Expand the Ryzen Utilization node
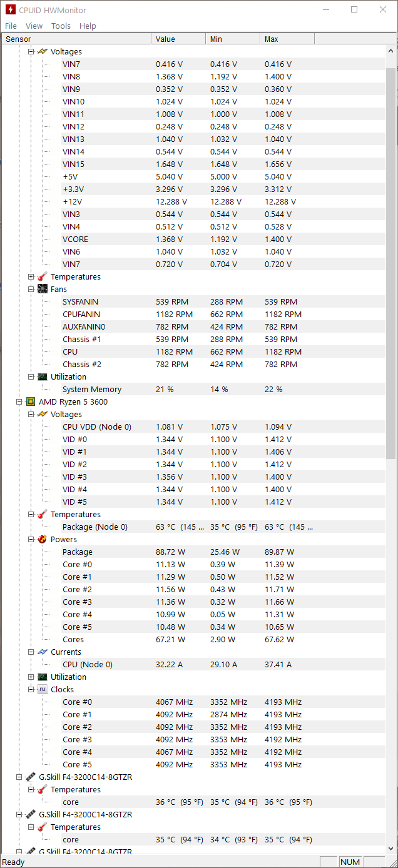Screen dimensions: 398x868 coord(31,677)
